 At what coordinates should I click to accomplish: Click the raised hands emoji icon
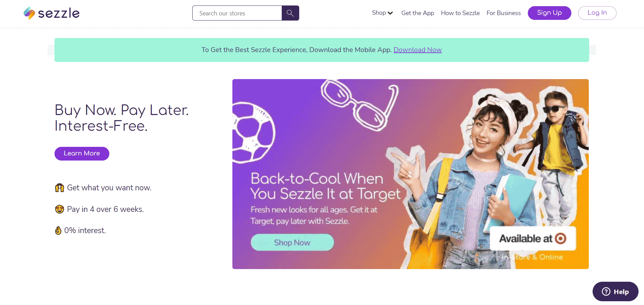coord(60,188)
